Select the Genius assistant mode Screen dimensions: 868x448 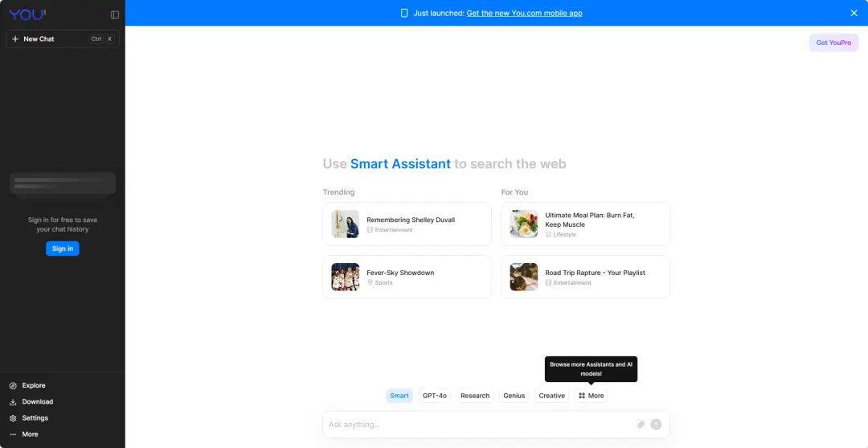pyautogui.click(x=514, y=396)
